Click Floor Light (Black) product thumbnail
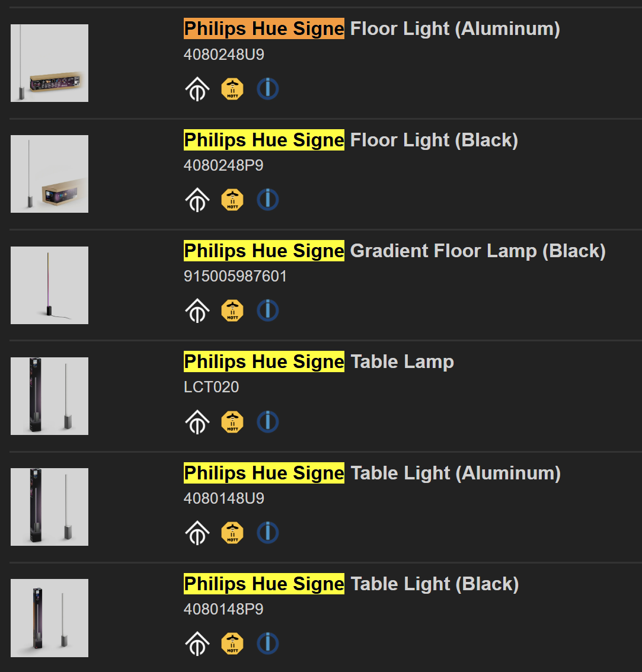642x672 pixels. tap(49, 174)
